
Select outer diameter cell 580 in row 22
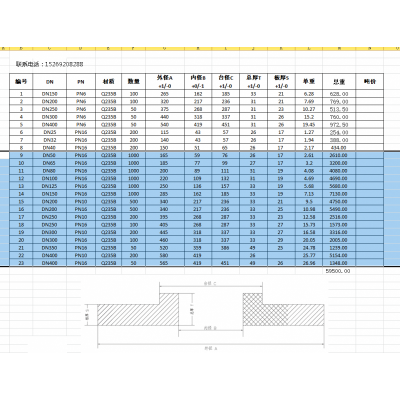[x=165, y=255]
